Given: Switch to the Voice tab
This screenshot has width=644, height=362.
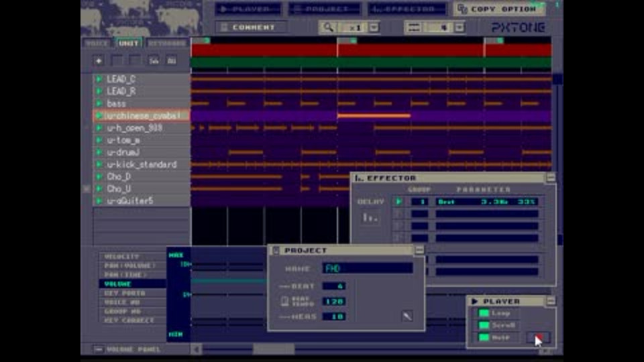Looking at the screenshot, I should coord(97,43).
